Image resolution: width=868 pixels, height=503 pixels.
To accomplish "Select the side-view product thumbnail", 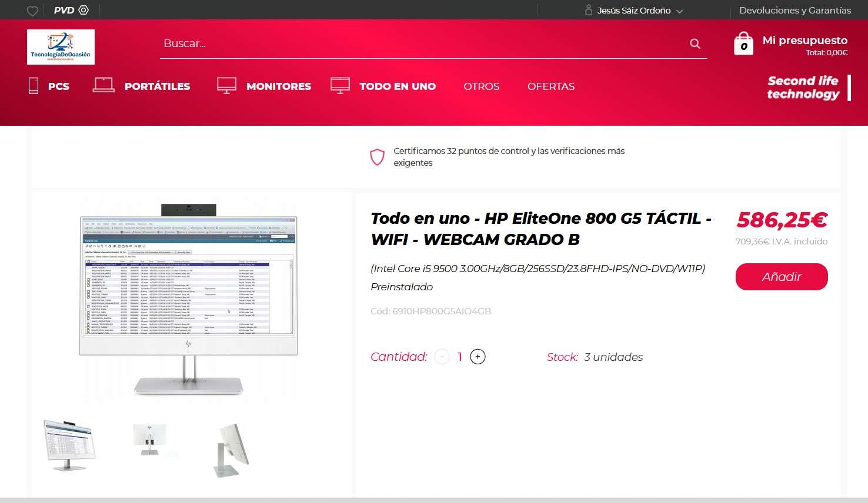I will (x=231, y=450).
